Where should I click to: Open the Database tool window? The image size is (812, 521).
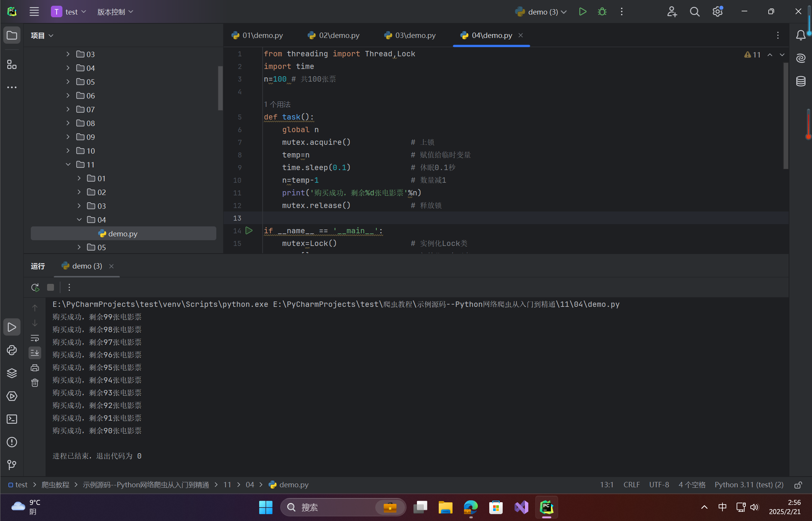pyautogui.click(x=801, y=81)
